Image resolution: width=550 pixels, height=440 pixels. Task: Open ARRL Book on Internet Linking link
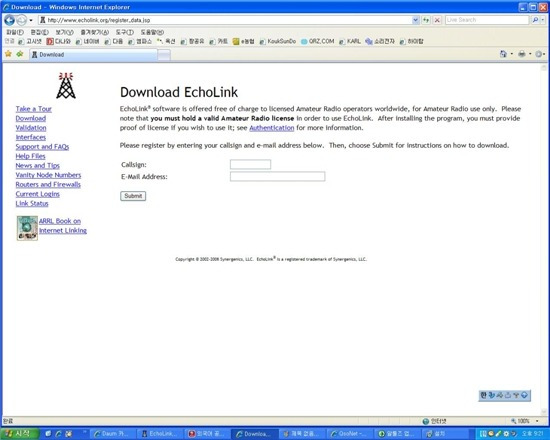(63, 226)
